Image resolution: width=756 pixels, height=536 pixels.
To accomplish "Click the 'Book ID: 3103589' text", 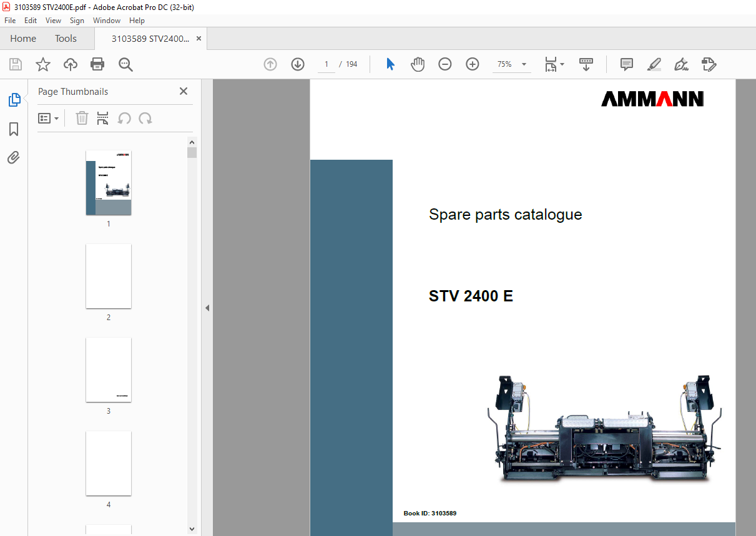I will click(x=430, y=514).
